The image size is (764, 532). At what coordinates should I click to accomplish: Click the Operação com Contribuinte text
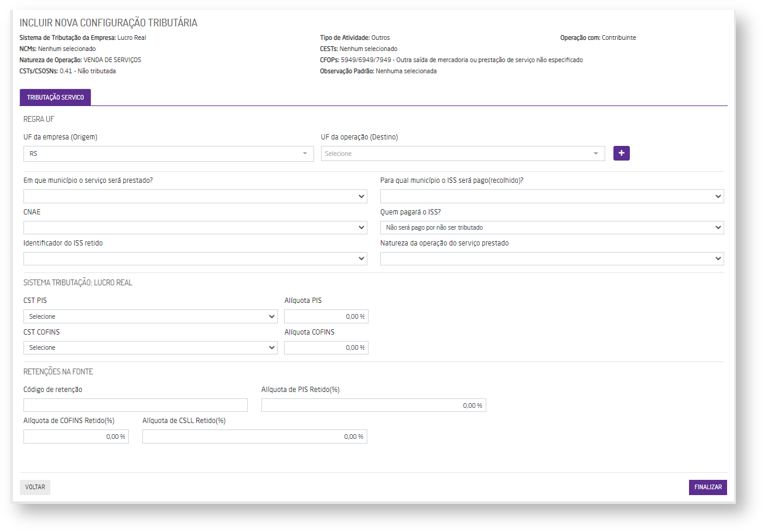[598, 37]
